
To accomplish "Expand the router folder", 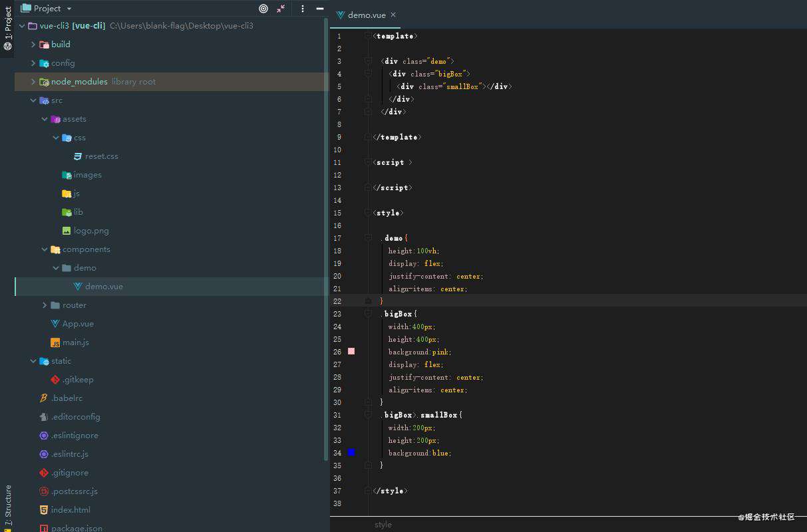I will 45,305.
